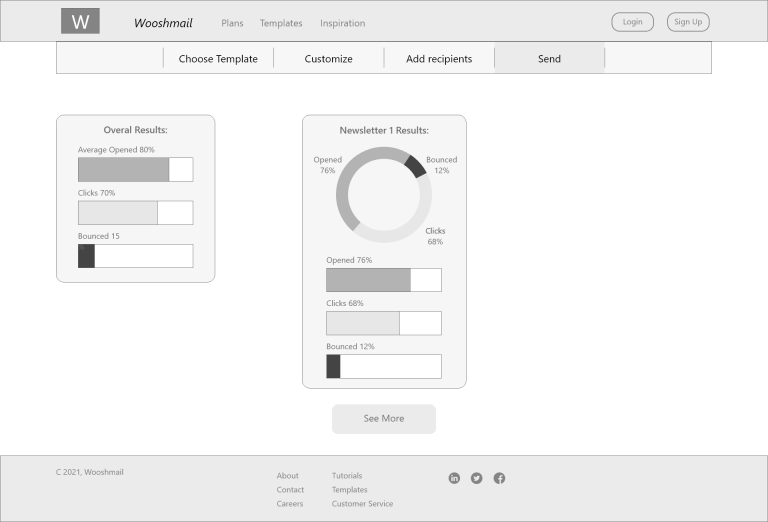Switch to the Choose Template step
This screenshot has height=522, width=768.
pos(218,59)
